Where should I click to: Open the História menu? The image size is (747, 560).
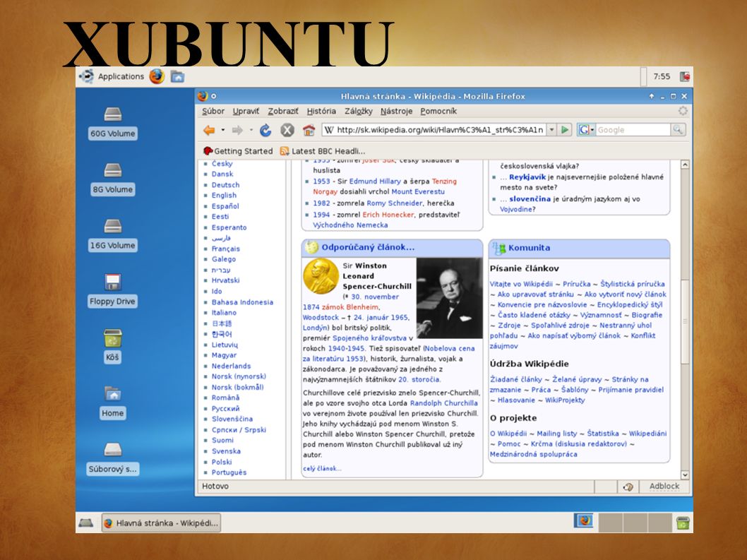[x=321, y=111]
